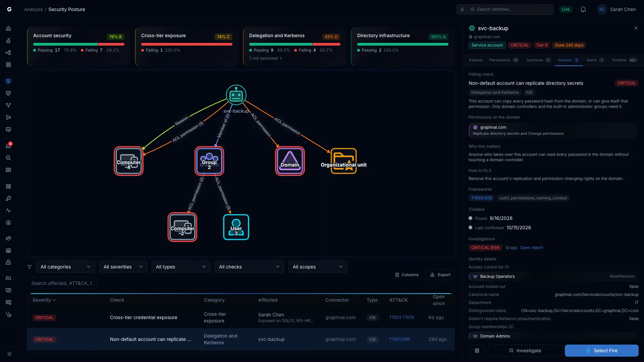Click the Export button

[x=440, y=275]
